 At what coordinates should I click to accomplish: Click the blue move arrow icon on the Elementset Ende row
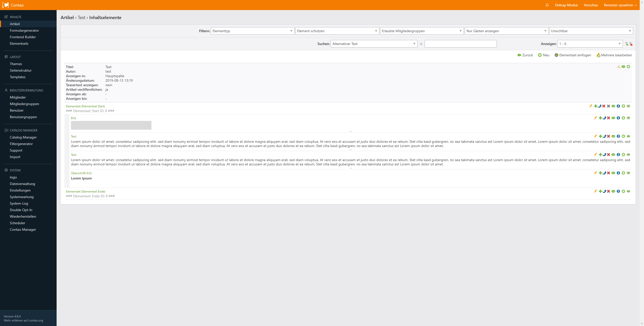605,191
